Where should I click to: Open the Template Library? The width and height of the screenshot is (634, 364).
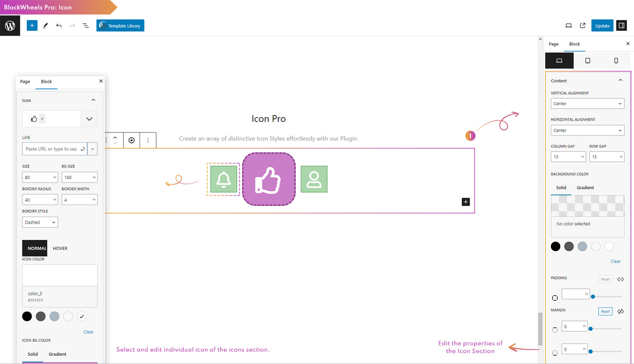click(x=120, y=26)
